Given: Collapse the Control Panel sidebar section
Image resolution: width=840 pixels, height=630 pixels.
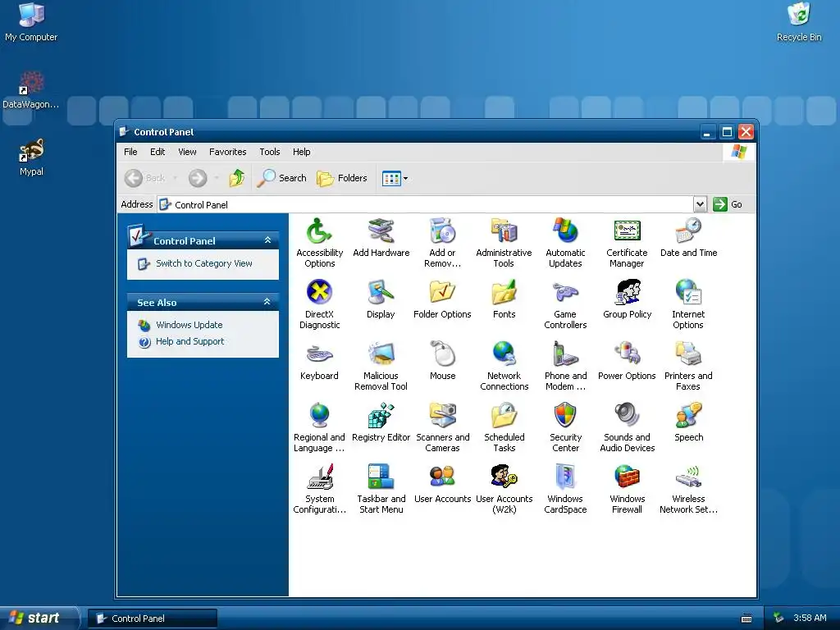Looking at the screenshot, I should 268,240.
